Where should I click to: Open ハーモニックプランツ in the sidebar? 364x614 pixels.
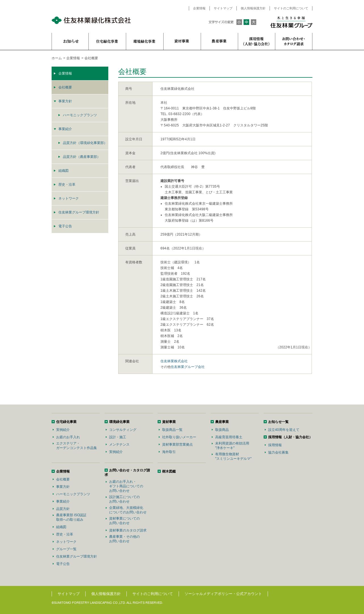[80, 115]
